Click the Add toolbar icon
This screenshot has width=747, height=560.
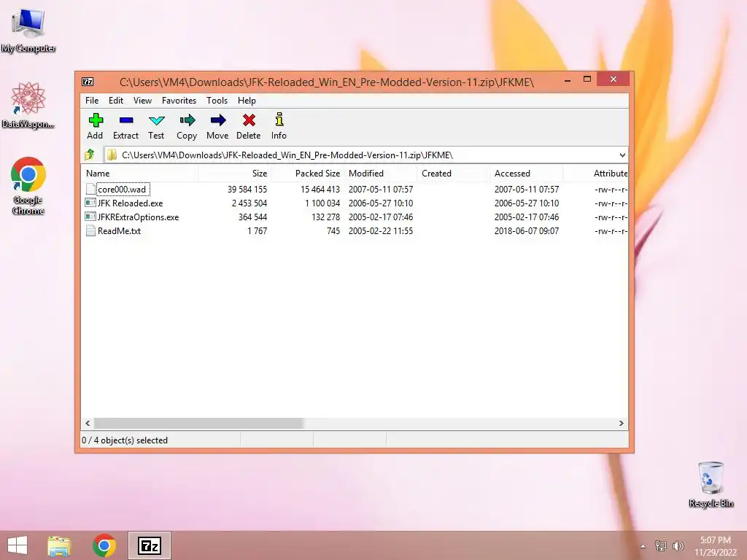point(96,120)
